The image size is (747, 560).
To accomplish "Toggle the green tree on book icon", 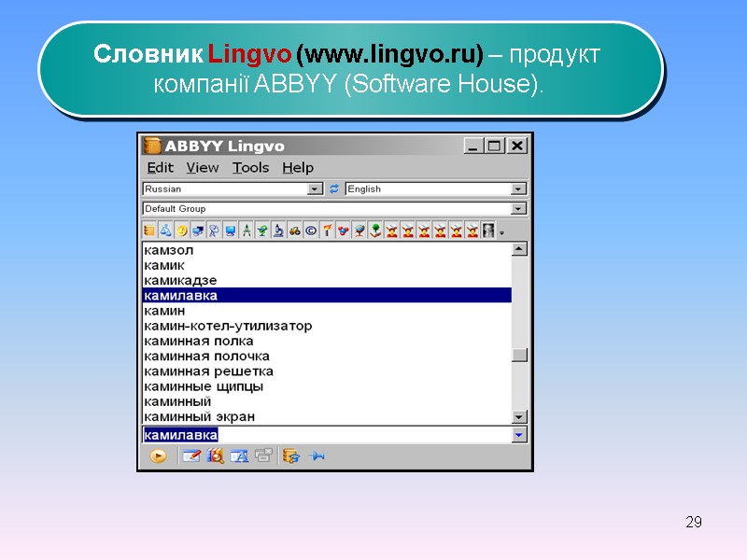I will click(375, 231).
